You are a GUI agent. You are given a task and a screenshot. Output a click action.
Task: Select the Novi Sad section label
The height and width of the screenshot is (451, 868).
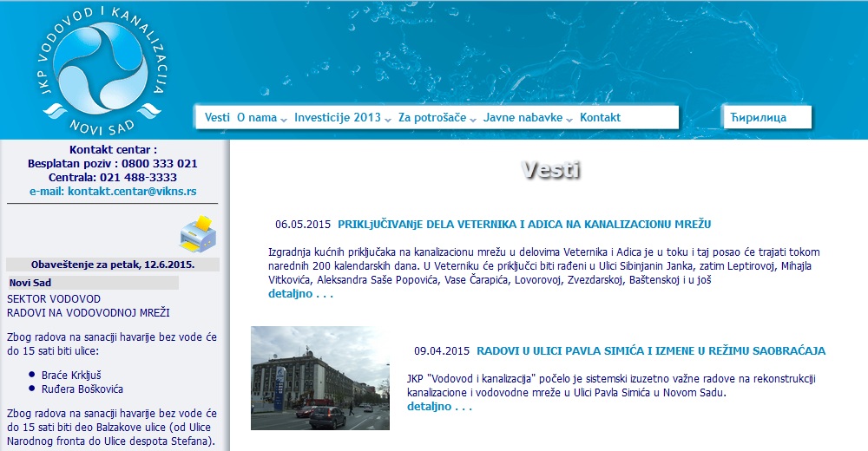point(30,283)
